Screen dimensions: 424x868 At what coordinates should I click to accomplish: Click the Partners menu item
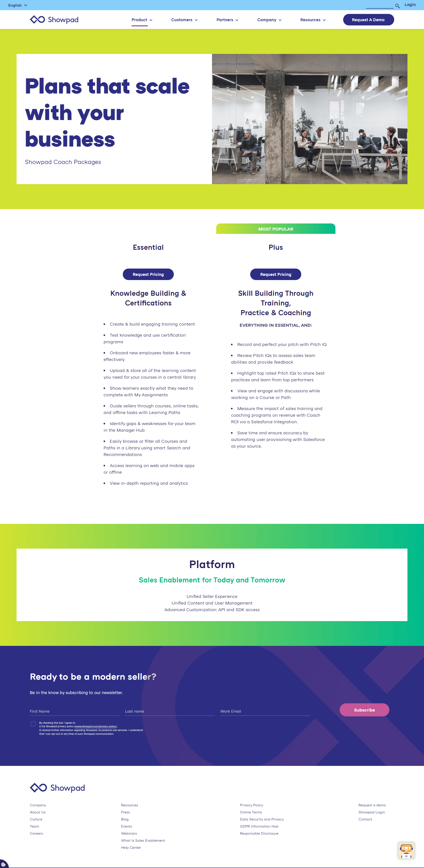tap(225, 20)
